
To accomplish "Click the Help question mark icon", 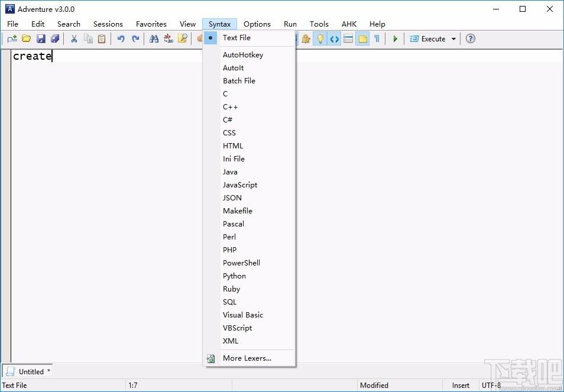I will click(x=470, y=38).
